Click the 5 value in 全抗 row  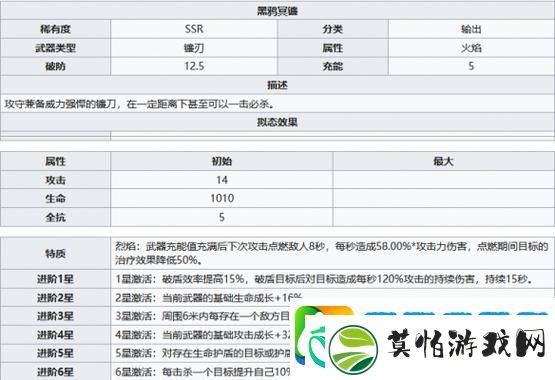pos(222,217)
